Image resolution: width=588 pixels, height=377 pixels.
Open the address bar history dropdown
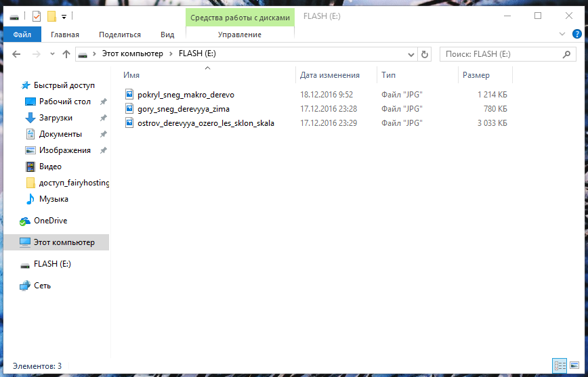point(411,54)
